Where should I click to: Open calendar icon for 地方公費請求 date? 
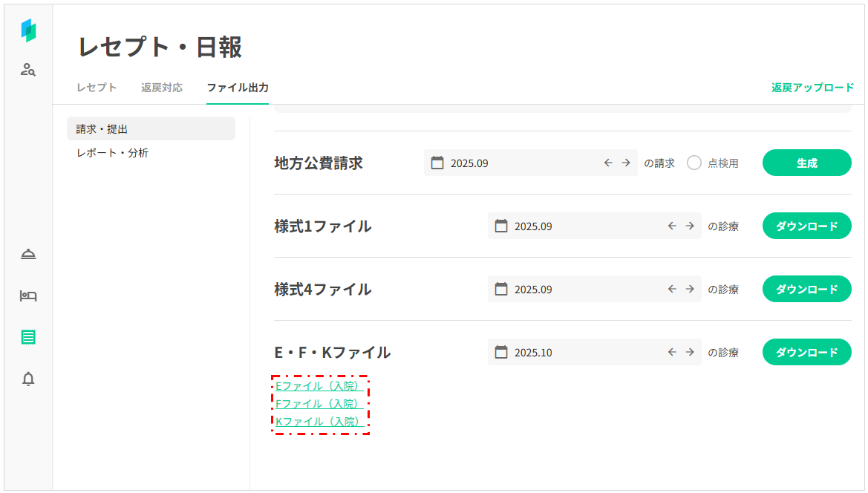[x=437, y=163]
